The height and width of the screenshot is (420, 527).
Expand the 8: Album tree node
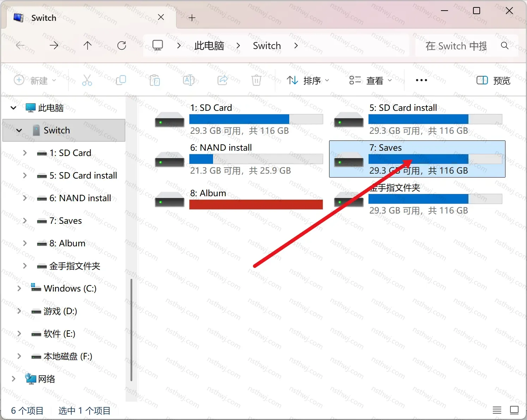click(x=25, y=243)
